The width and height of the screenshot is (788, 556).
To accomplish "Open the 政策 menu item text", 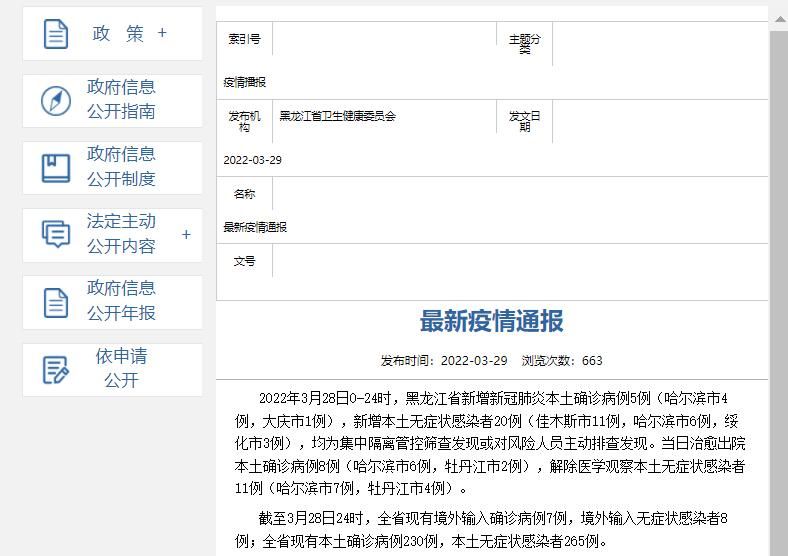I will pyautogui.click(x=118, y=33).
